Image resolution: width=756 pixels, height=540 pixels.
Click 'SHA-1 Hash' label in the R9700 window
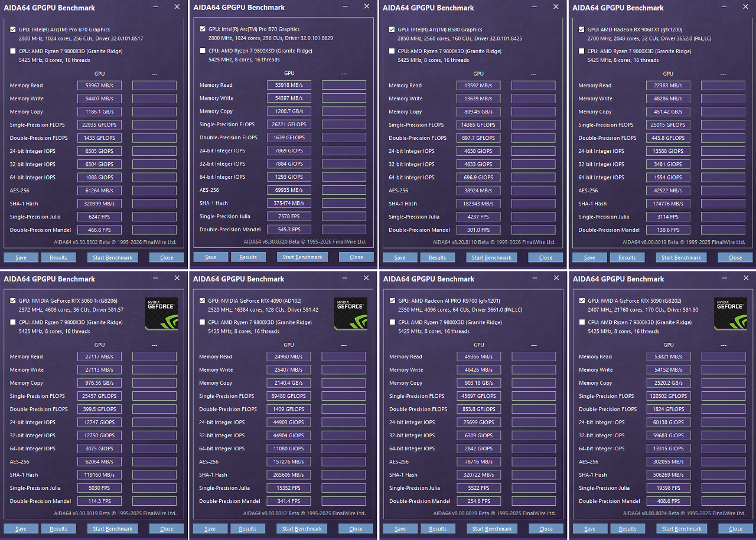click(403, 475)
